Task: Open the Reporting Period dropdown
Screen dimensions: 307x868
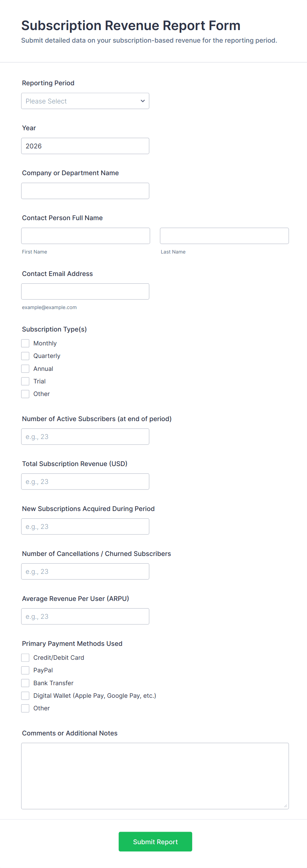Action: (x=85, y=101)
